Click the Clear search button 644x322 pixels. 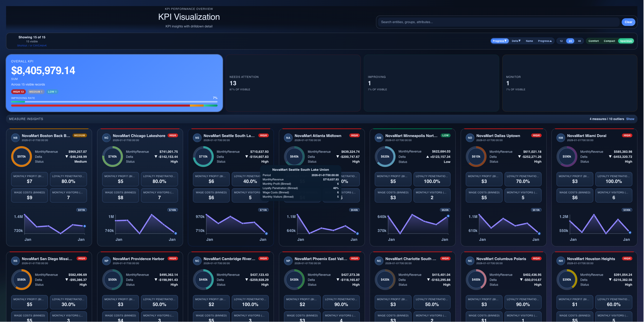click(x=628, y=22)
